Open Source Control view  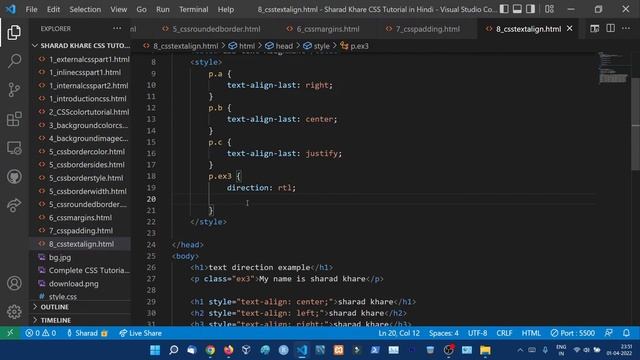(x=14, y=90)
